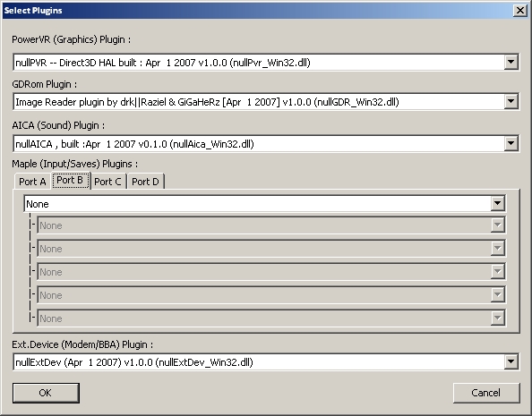The image size is (532, 416).
Task: Expand the Ext.Device Modem/BBA plugin dropdown arrow
Action: click(511, 362)
